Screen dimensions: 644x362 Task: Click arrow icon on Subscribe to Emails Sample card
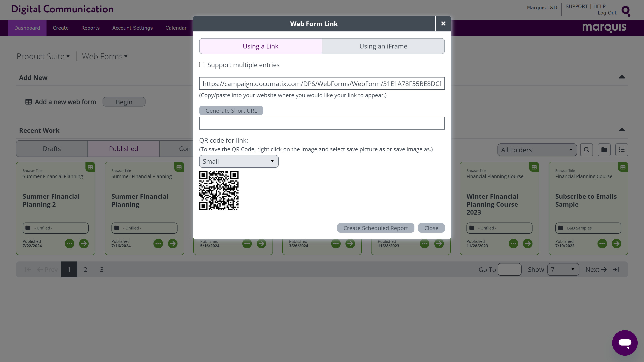(616, 243)
